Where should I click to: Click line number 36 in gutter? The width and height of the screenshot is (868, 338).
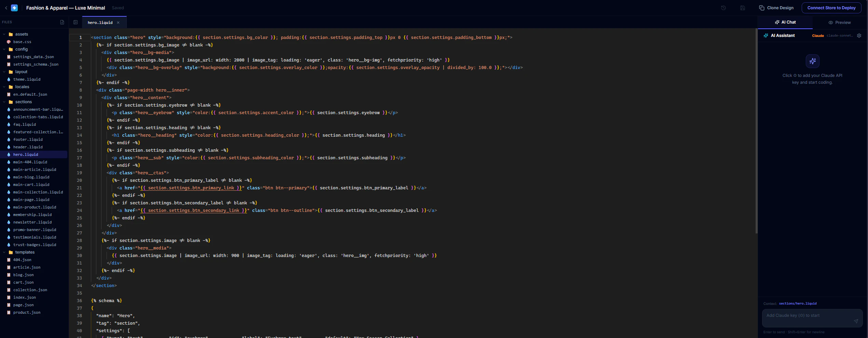[x=79, y=301]
